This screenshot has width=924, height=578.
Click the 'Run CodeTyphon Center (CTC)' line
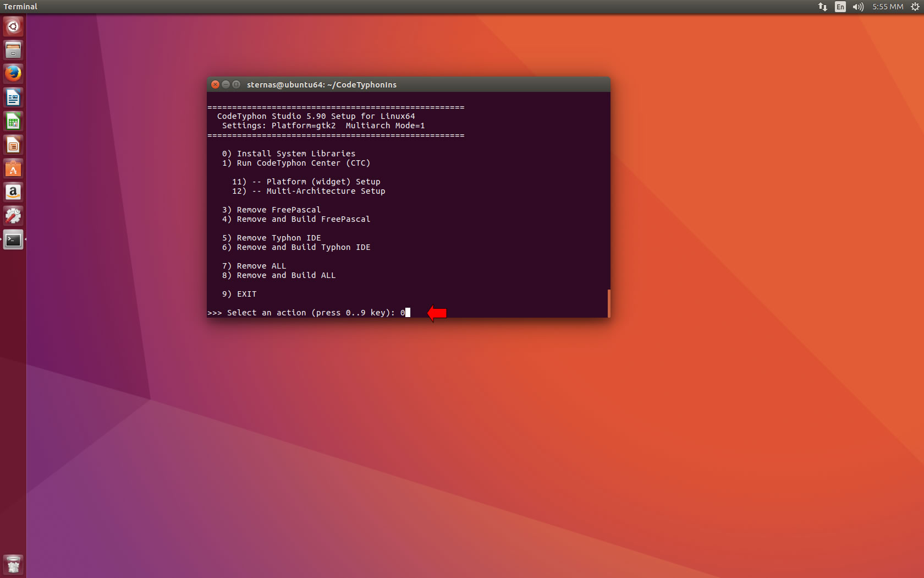coord(296,163)
